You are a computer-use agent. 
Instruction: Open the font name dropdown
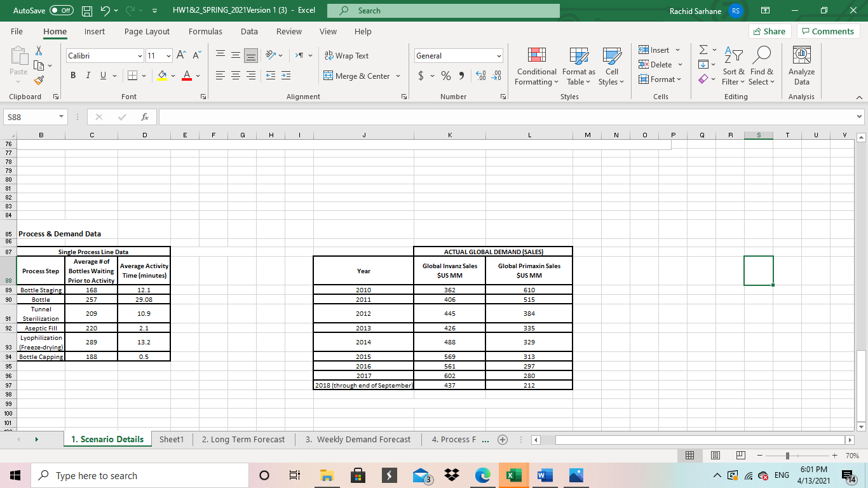[140, 56]
